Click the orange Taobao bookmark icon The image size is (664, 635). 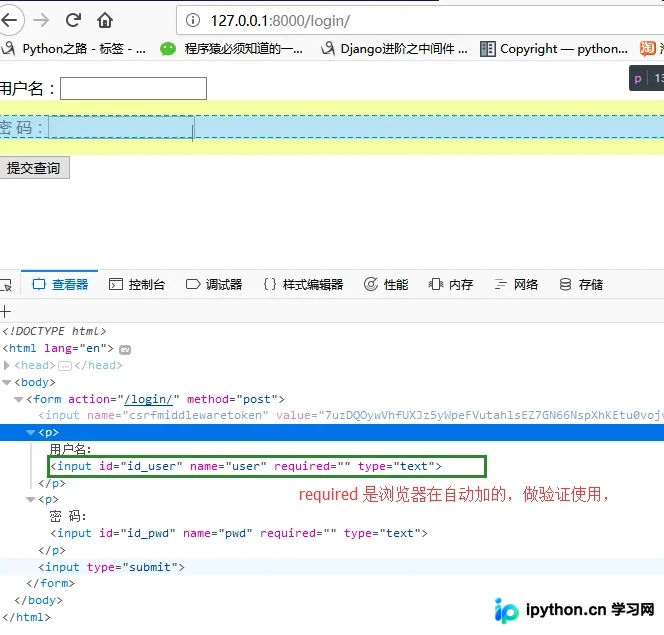tap(647, 49)
